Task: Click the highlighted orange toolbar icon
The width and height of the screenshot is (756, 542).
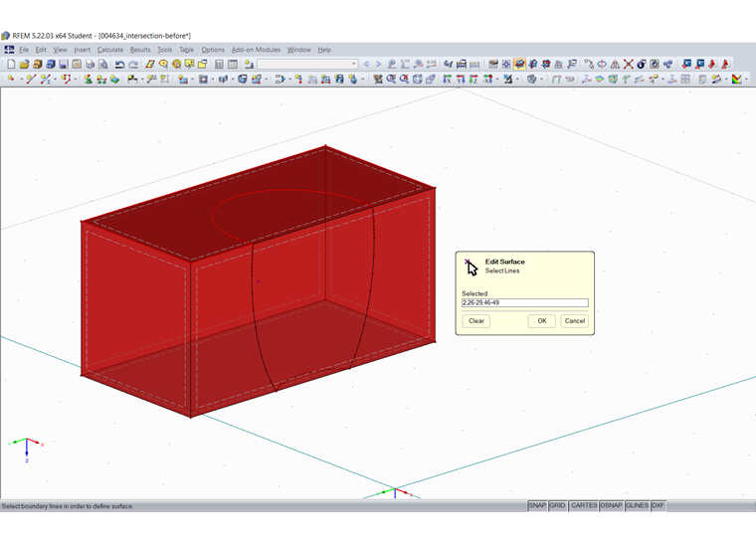Action: tap(519, 64)
